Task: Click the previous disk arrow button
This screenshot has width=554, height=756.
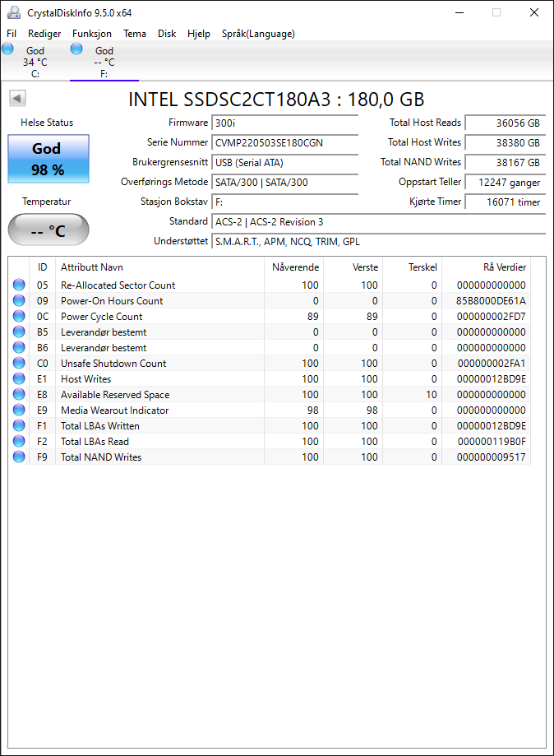Action: (x=17, y=99)
